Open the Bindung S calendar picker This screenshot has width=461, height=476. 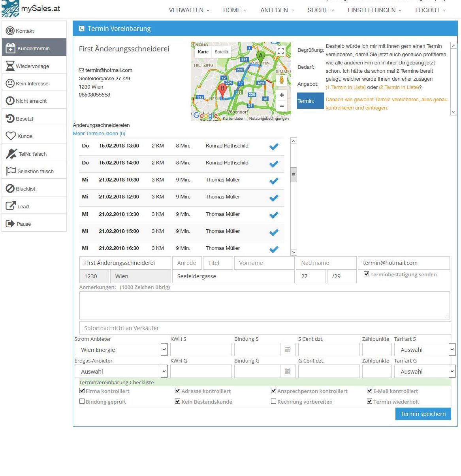288,349
